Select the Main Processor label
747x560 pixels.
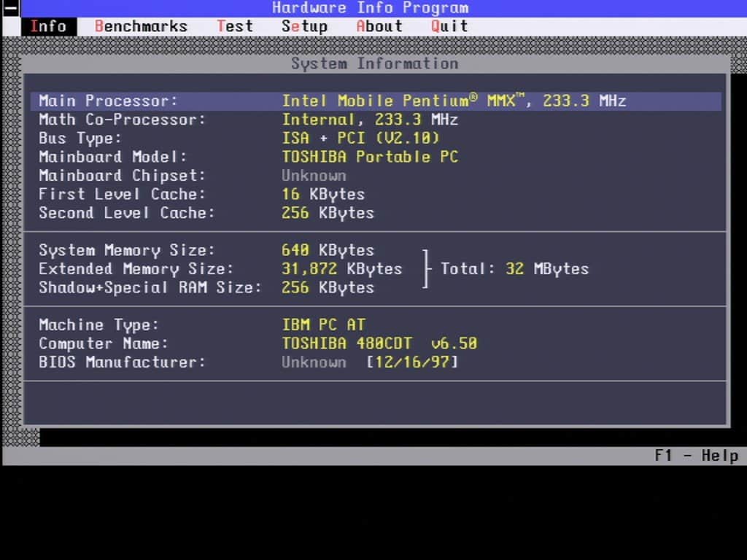(x=108, y=101)
